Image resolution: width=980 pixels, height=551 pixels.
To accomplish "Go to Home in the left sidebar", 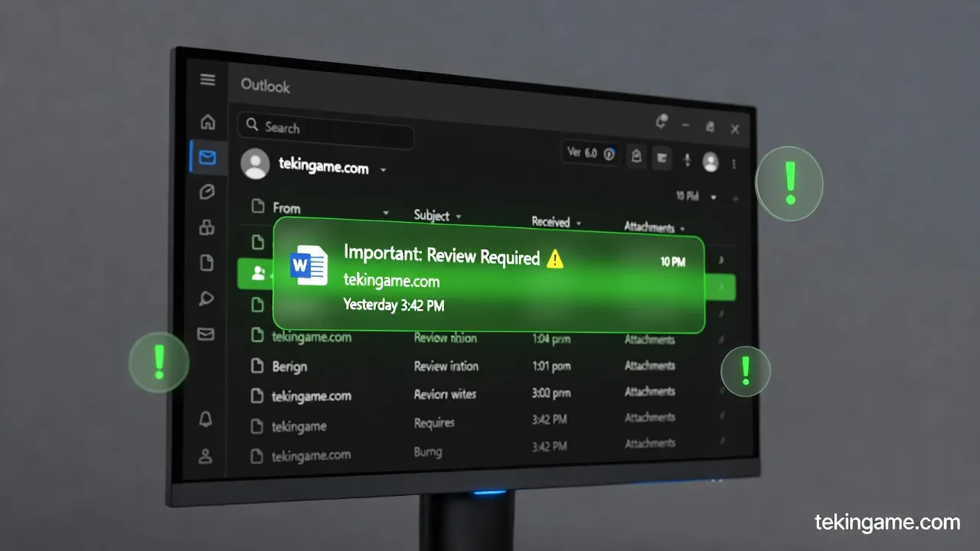I will [x=207, y=122].
